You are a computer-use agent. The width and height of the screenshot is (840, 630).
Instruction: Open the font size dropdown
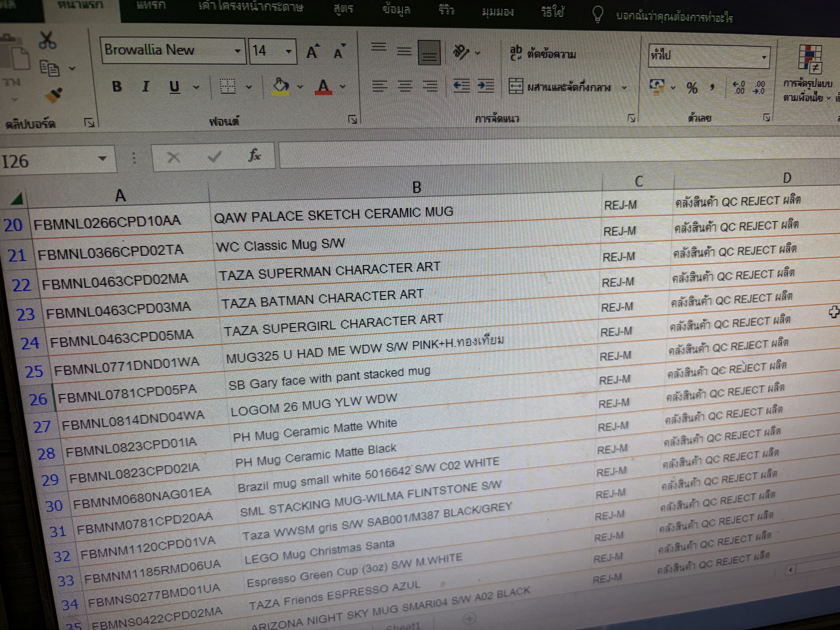point(289,51)
